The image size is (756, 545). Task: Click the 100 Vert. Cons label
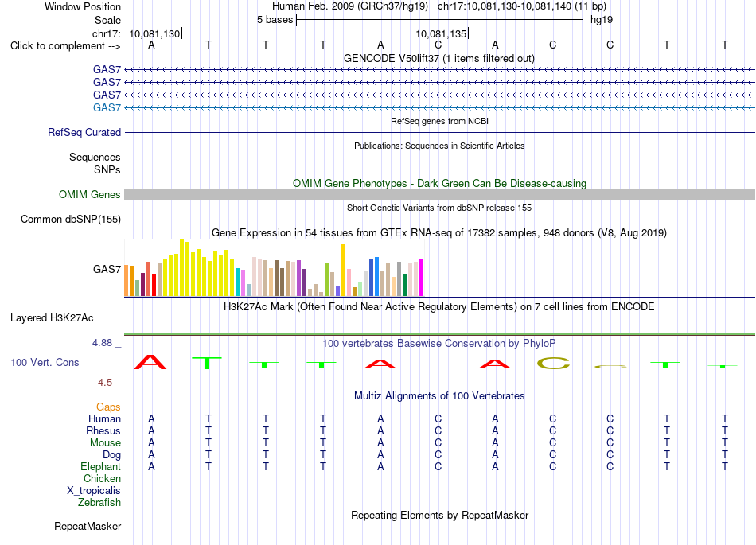(x=45, y=362)
